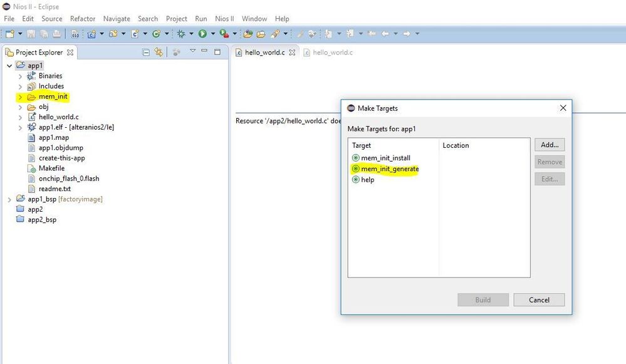Click the New file toolbar icon
626x364 pixels.
pos(10,34)
